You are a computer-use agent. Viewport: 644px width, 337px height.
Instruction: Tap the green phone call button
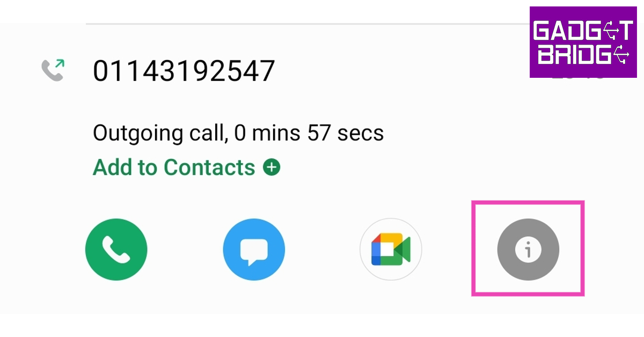tap(116, 250)
